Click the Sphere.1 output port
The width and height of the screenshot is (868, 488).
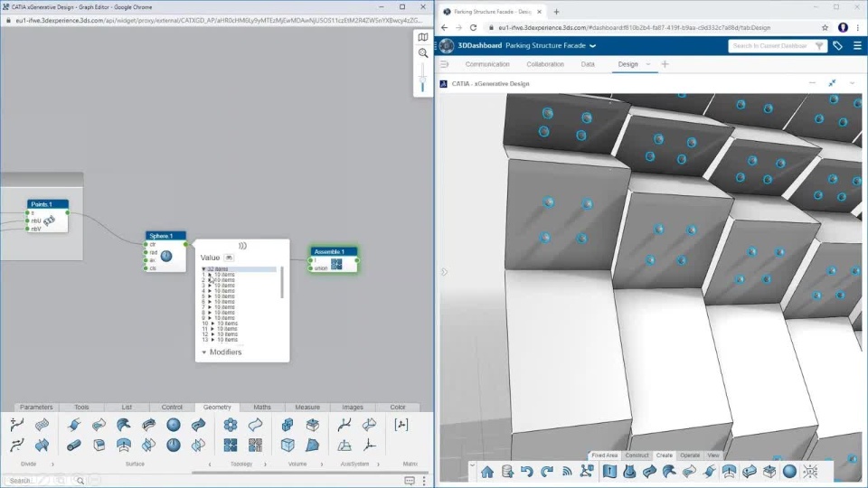click(x=186, y=244)
